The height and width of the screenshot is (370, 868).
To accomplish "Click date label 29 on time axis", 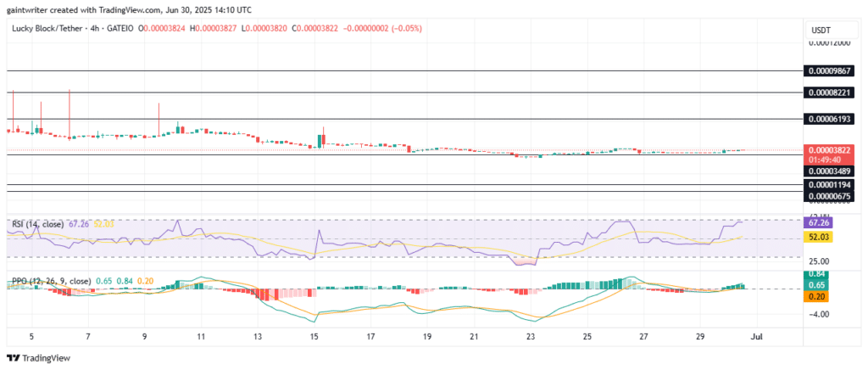I will [699, 336].
